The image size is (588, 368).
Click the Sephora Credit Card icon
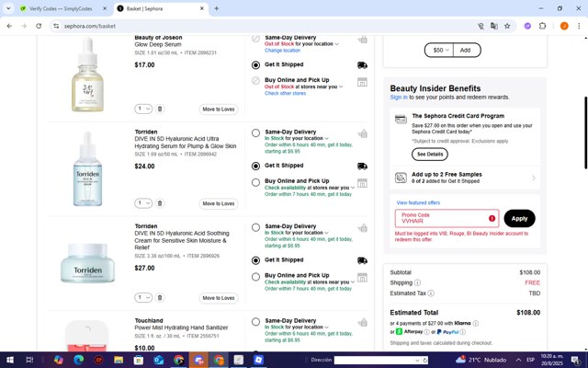tap(401, 120)
